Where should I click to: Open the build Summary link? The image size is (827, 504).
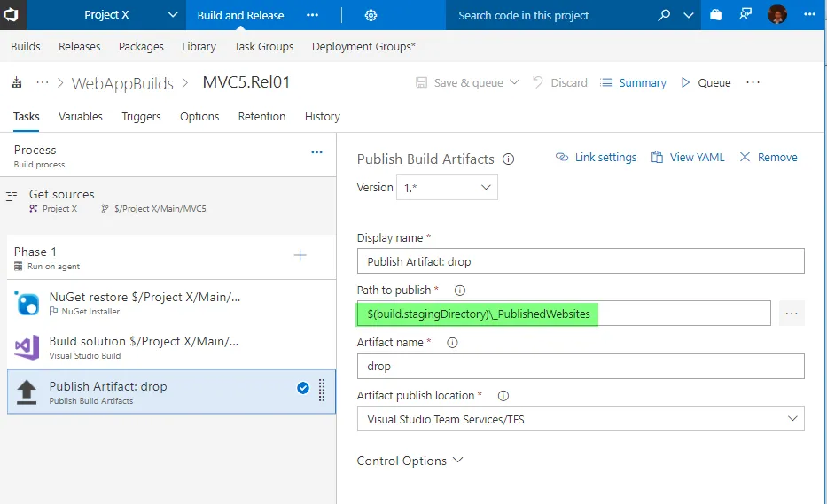click(x=634, y=82)
